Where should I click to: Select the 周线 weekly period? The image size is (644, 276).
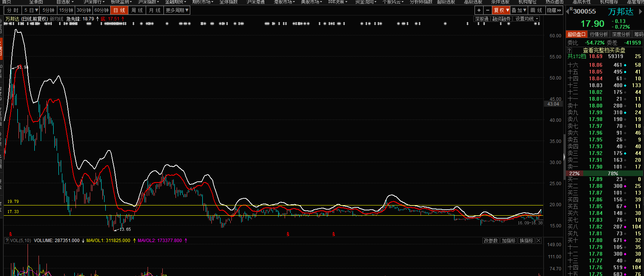[x=137, y=10]
